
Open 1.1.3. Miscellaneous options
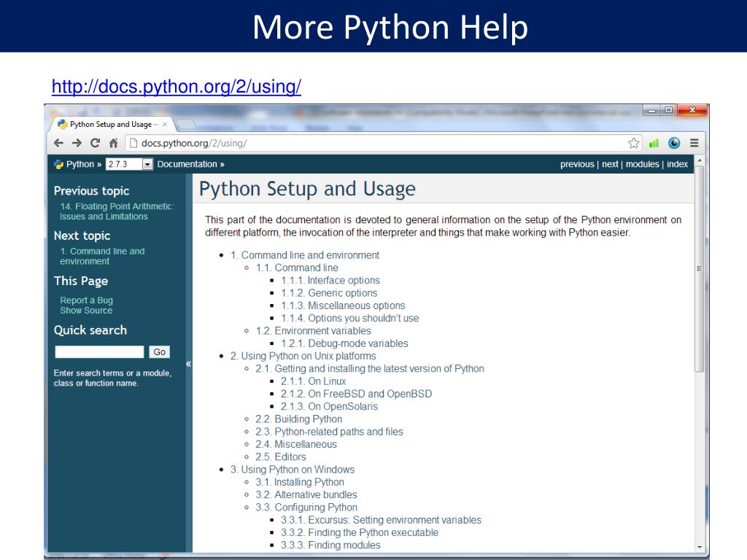tap(343, 306)
